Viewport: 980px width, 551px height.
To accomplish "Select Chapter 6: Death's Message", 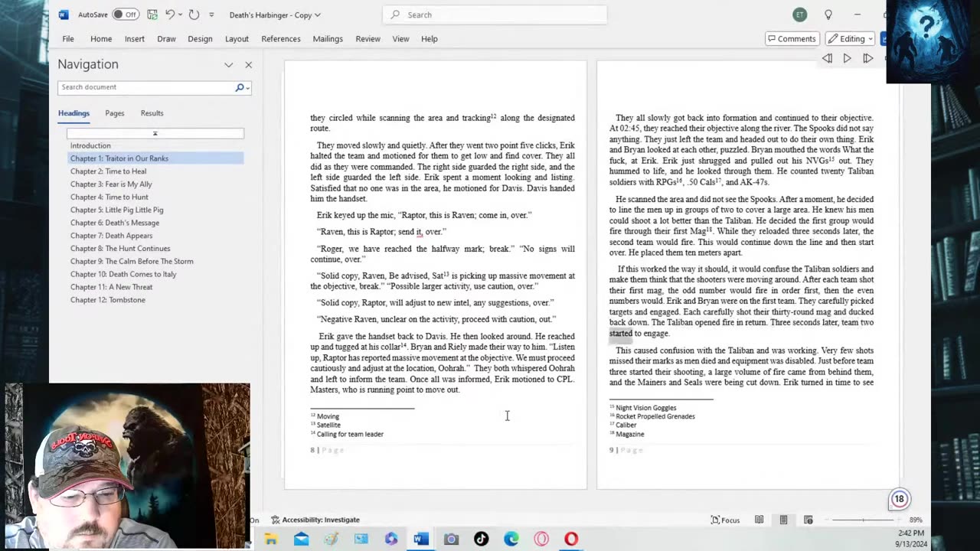I will point(115,223).
